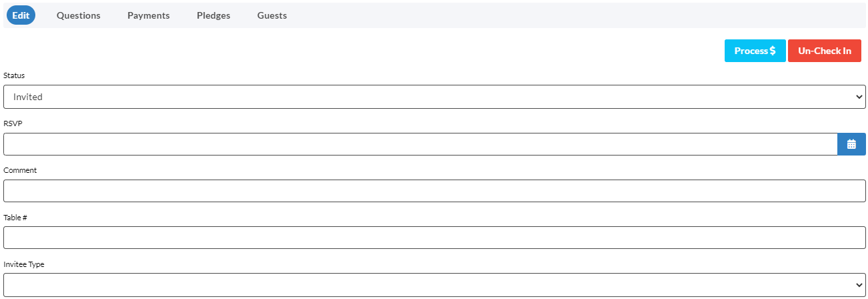Open the Payments tab
The height and width of the screenshot is (299, 868).
149,15
